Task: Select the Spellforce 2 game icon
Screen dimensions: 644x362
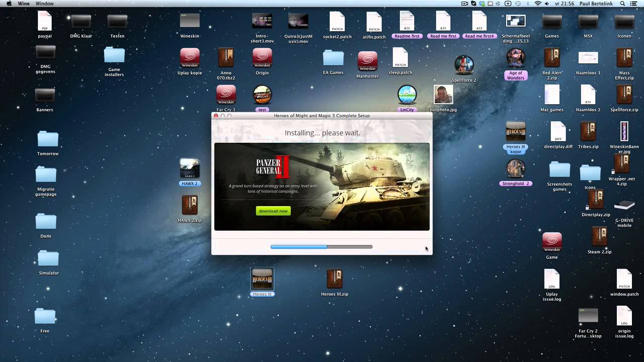Action: (464, 65)
